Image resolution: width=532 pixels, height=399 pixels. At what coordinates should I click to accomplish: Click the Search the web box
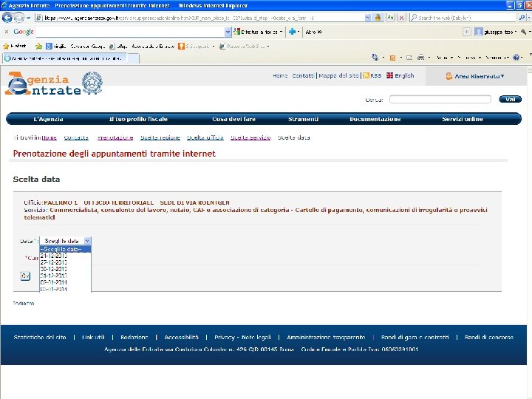tap(463, 18)
